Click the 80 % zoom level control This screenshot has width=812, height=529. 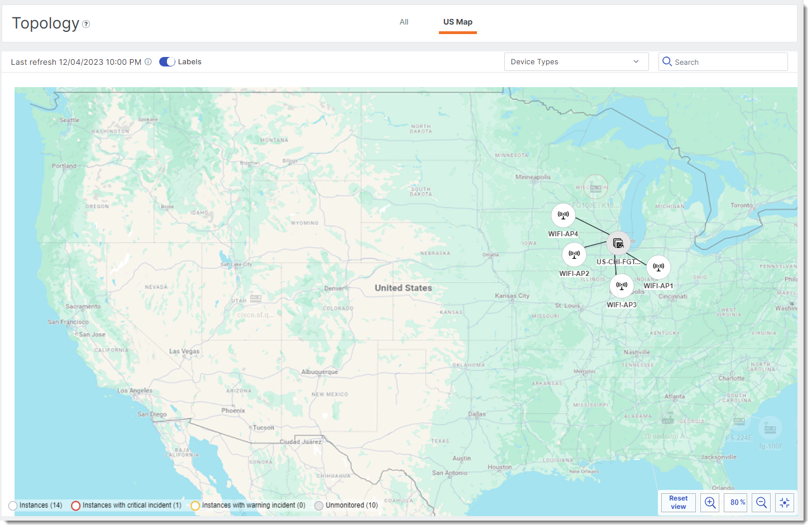[x=735, y=502]
